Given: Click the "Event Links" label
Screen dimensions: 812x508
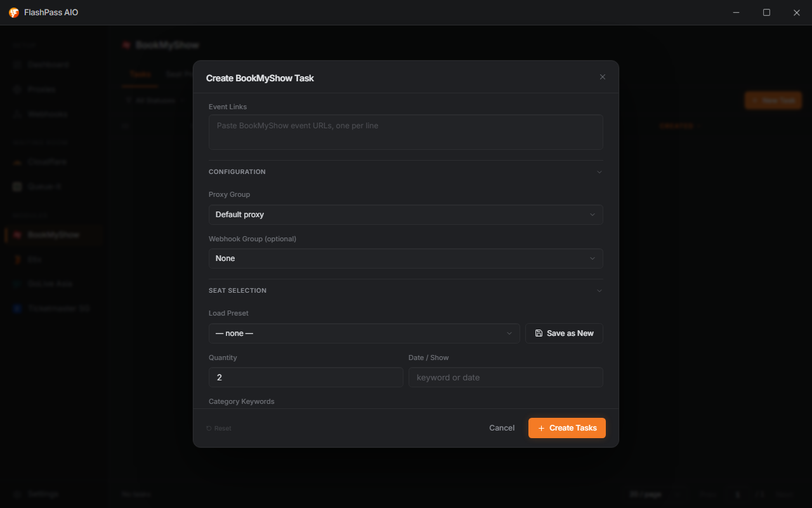Looking at the screenshot, I should coord(228,107).
